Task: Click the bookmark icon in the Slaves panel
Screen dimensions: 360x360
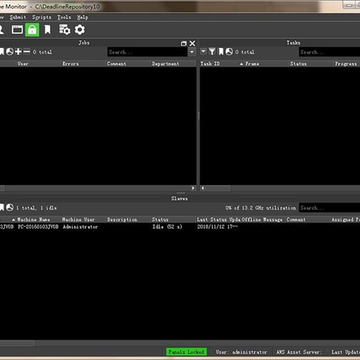Action: coord(2,208)
